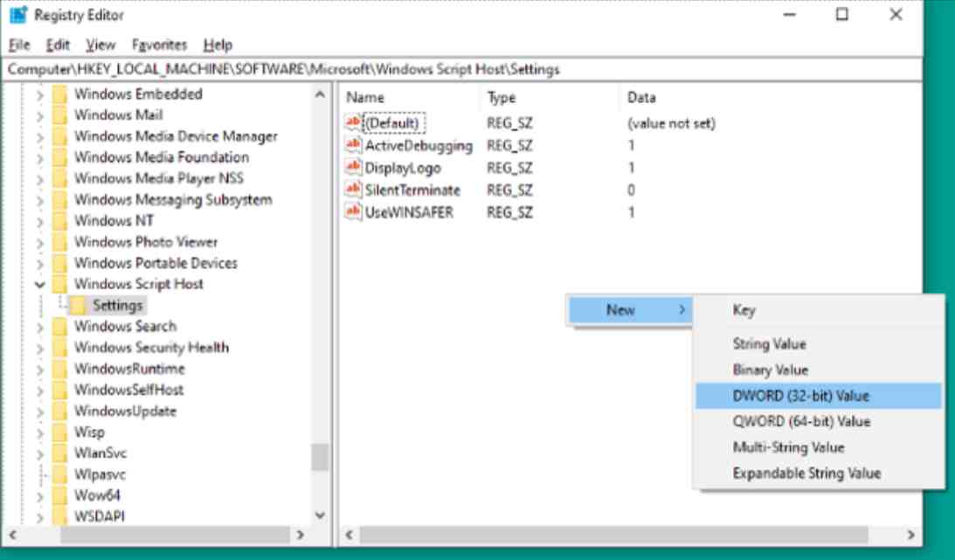Expand the Wow64 key
This screenshot has width=955, height=560.
pyautogui.click(x=39, y=497)
